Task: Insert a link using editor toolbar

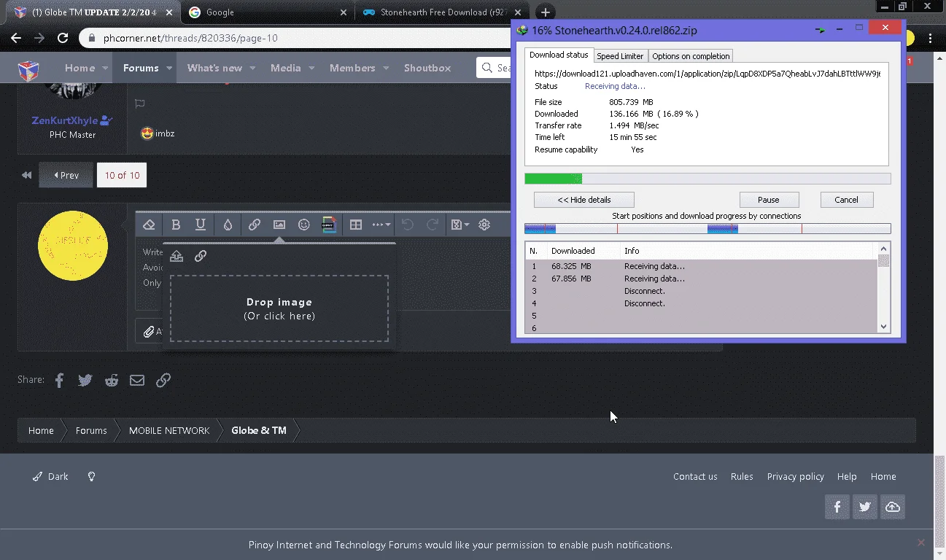Action: pyautogui.click(x=255, y=225)
